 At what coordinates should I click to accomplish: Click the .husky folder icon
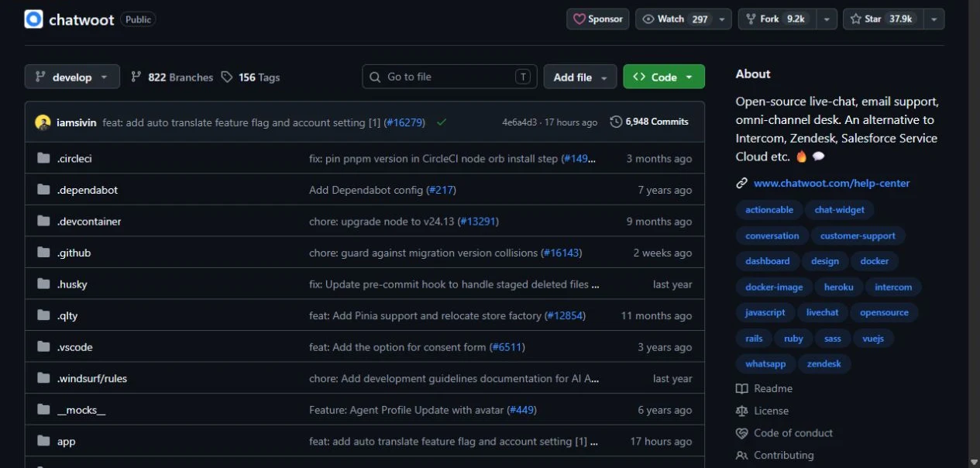pos(43,284)
